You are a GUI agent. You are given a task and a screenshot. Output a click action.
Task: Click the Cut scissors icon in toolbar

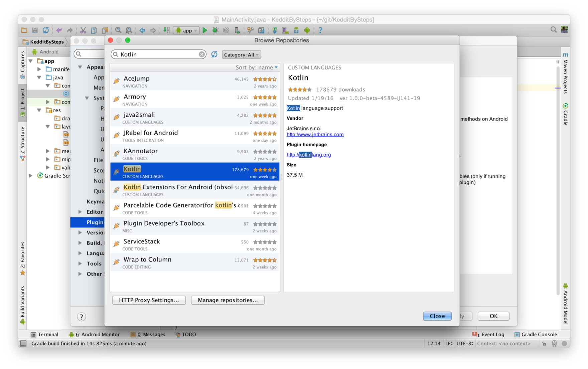[x=83, y=30]
